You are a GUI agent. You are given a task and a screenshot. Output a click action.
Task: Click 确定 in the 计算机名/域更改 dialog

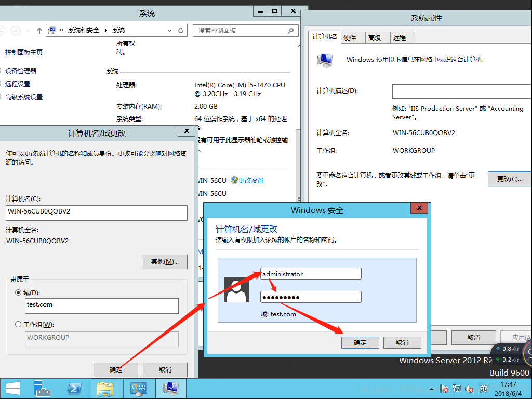click(x=116, y=370)
